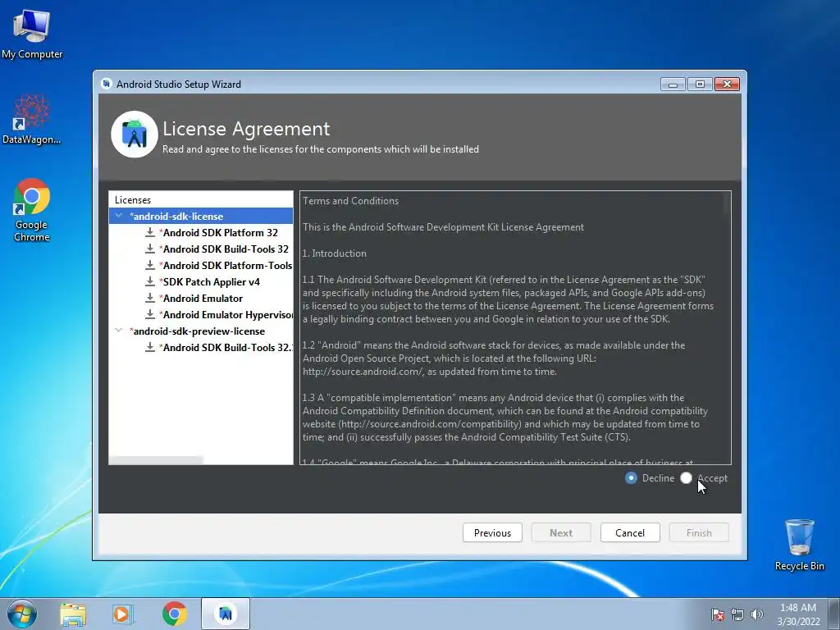
Task: Click the Show Desktop strip in taskbar corner
Action: [836, 614]
